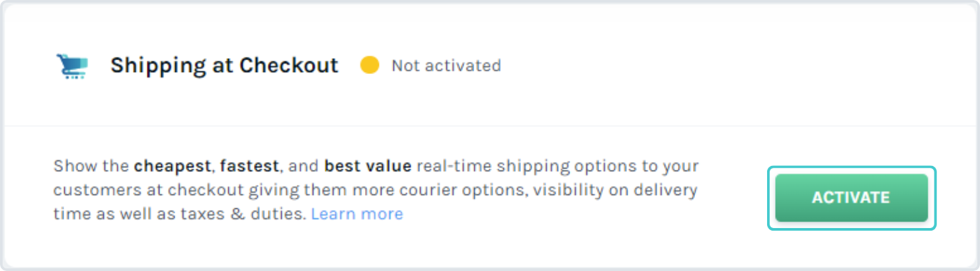Click the word 'Show' starting the description

[x=75, y=166]
